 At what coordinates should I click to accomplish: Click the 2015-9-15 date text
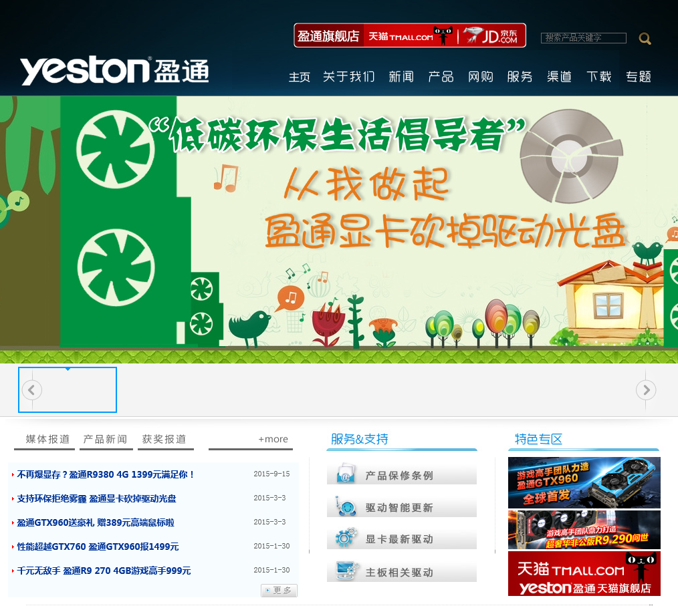click(271, 474)
